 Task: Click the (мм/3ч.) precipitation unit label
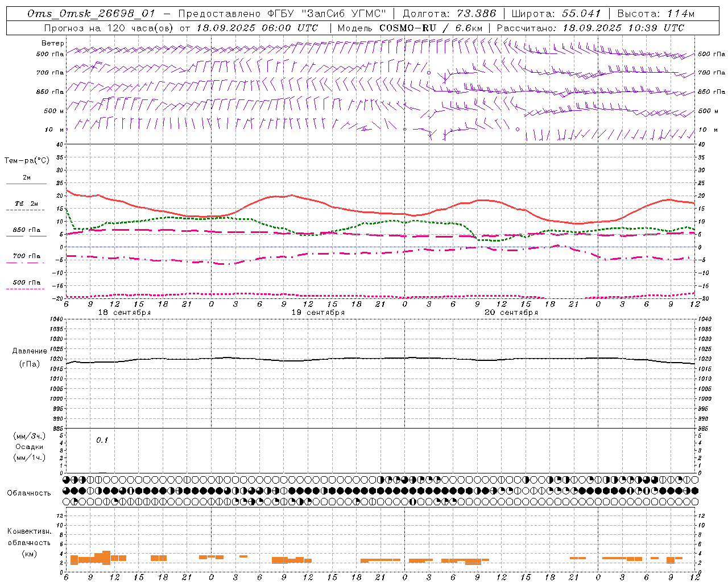[x=30, y=436]
